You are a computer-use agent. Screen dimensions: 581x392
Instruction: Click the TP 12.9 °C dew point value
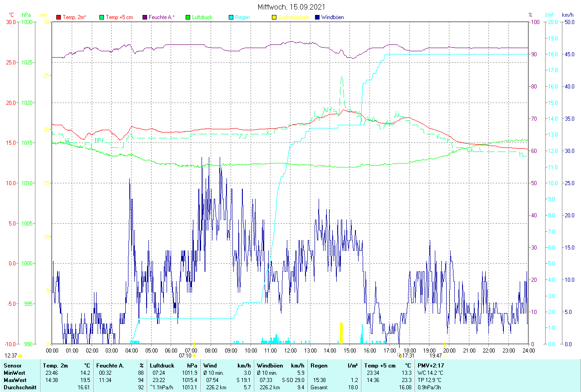tap(430, 380)
